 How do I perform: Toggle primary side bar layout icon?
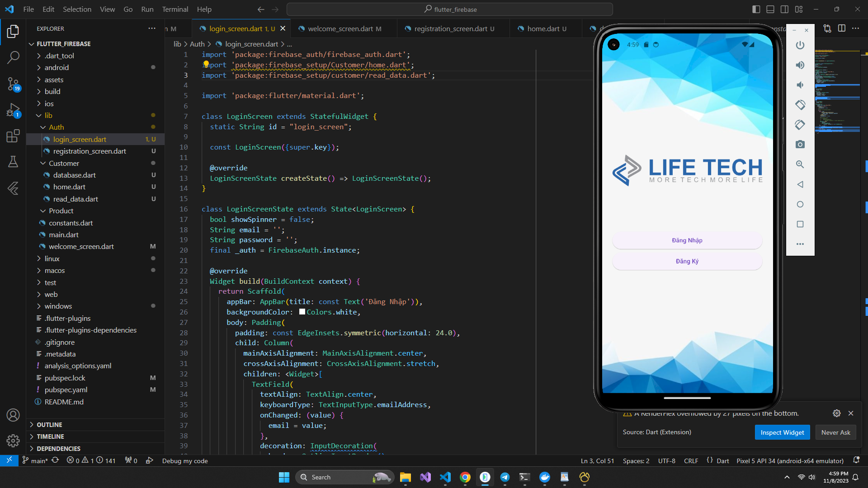point(756,9)
